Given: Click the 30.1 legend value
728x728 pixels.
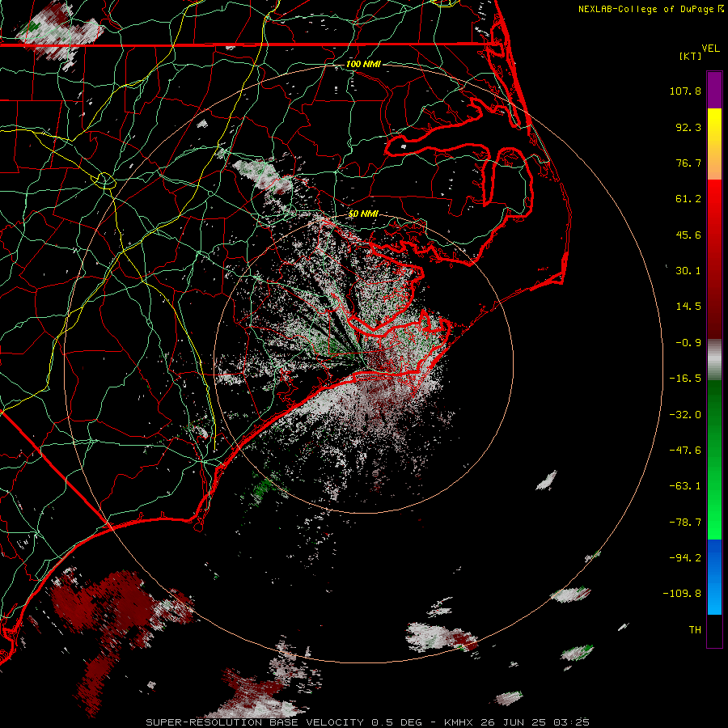Looking at the screenshot, I should tap(688, 271).
